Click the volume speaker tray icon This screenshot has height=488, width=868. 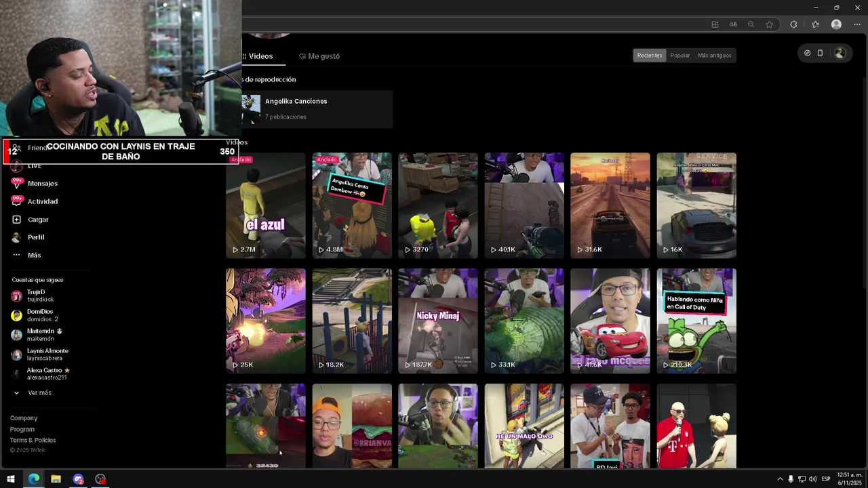pyautogui.click(x=812, y=479)
